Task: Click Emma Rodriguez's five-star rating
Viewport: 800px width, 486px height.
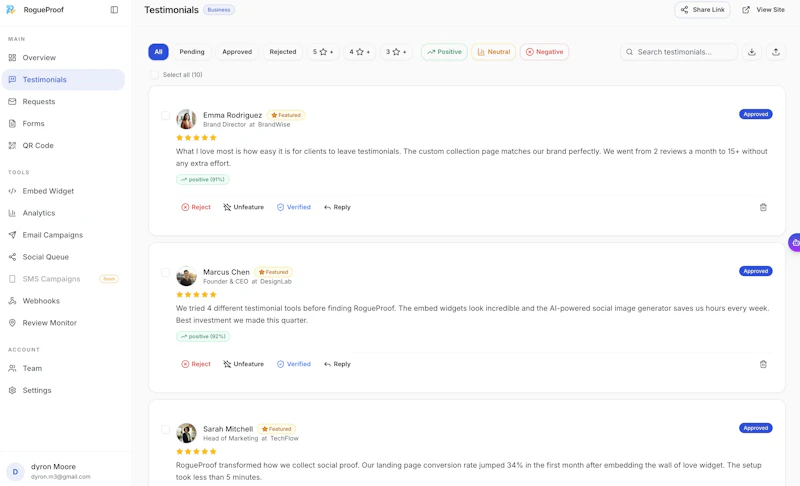Action: pyautogui.click(x=196, y=138)
